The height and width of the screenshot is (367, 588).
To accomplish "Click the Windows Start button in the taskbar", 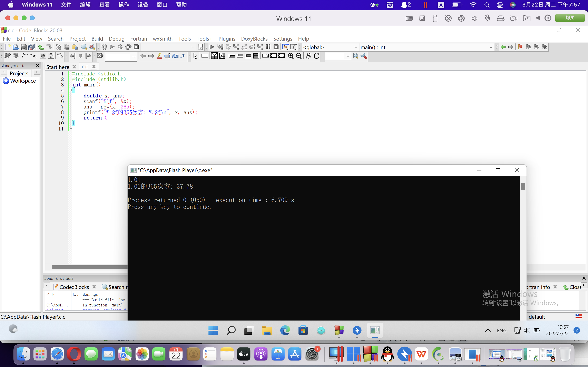I will [213, 330].
